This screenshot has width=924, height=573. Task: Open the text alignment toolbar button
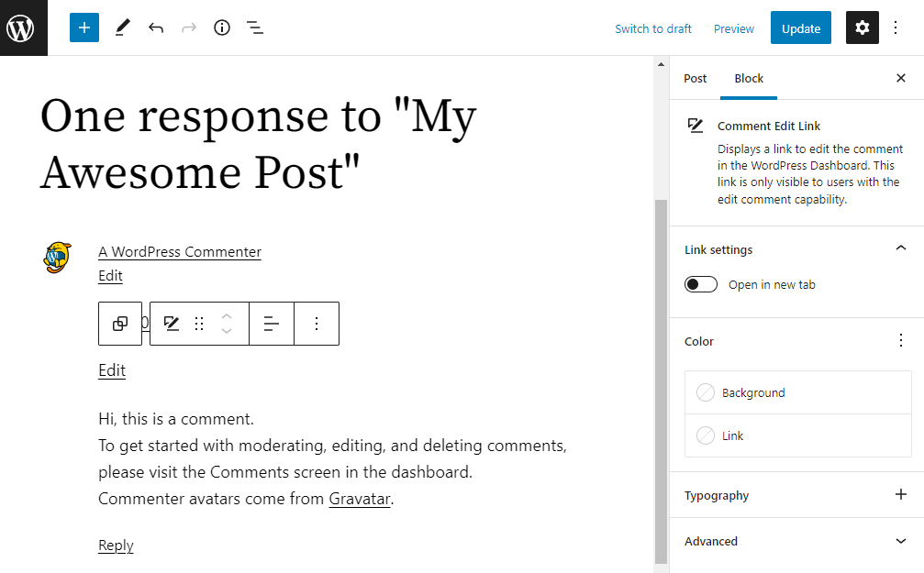271,324
